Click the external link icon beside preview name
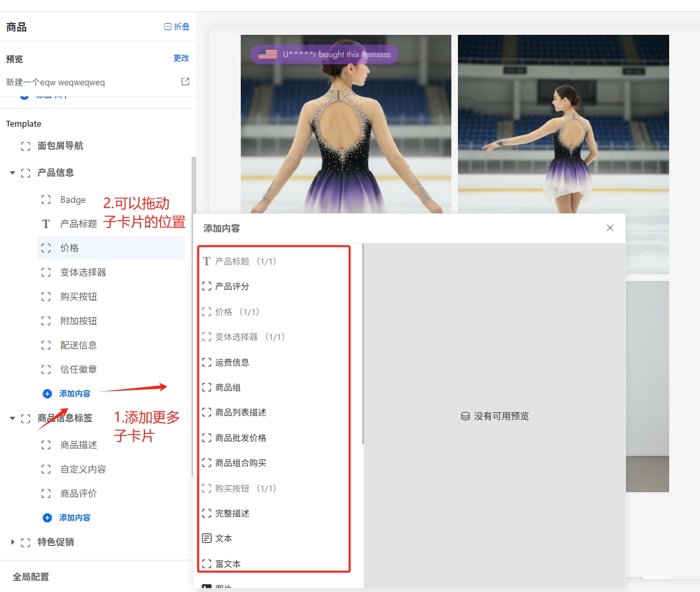This screenshot has width=700, height=592. (185, 82)
